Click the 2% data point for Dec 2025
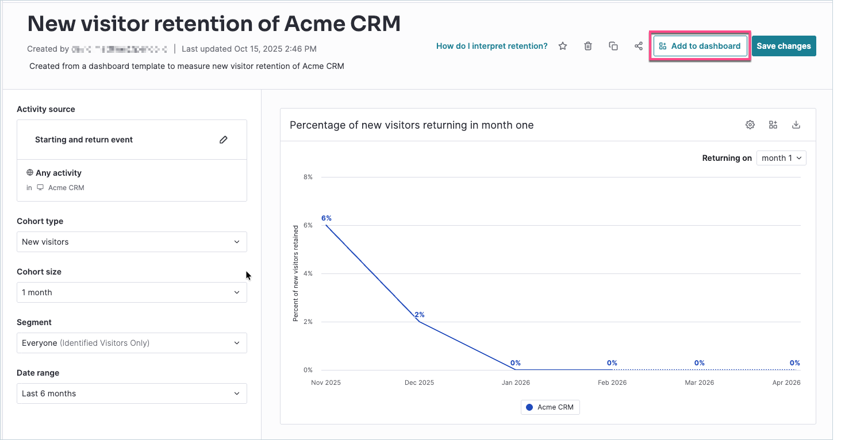868x440 pixels. click(x=419, y=321)
